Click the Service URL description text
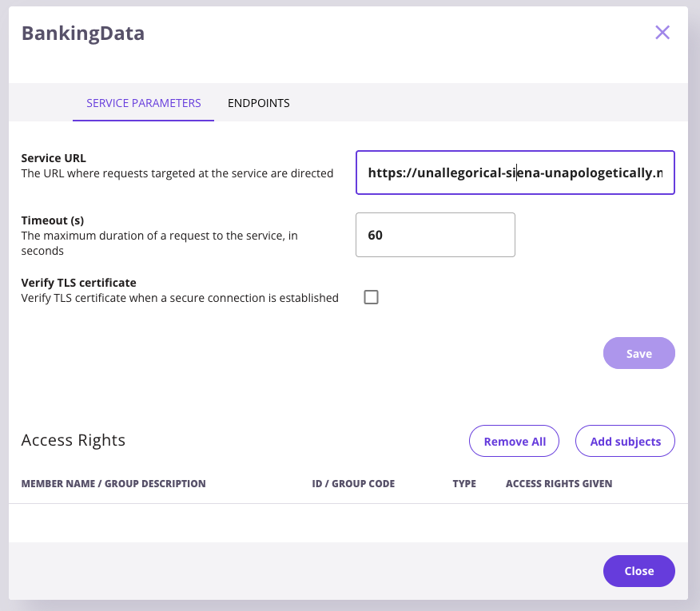Viewport: 700px width, 611px height. point(176,173)
